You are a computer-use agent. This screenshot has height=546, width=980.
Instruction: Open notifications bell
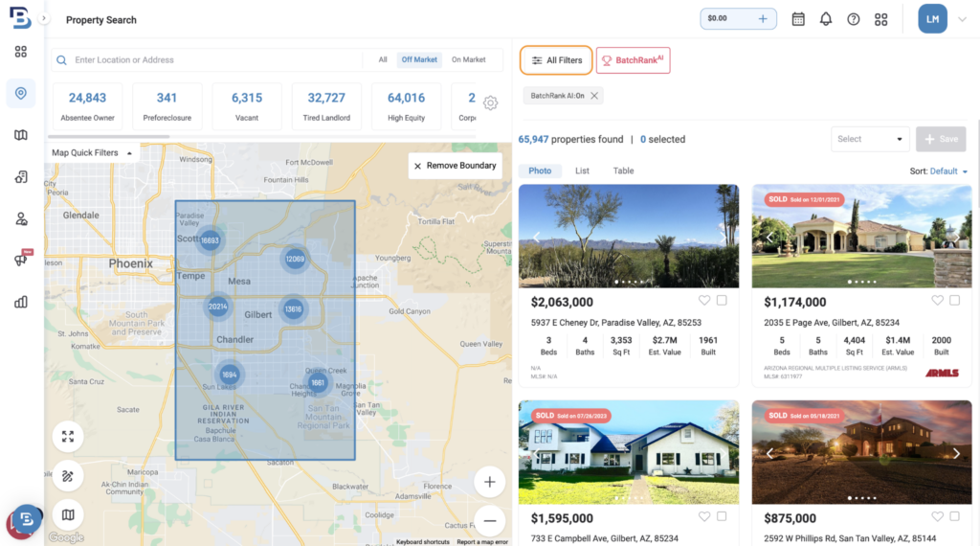826,19
